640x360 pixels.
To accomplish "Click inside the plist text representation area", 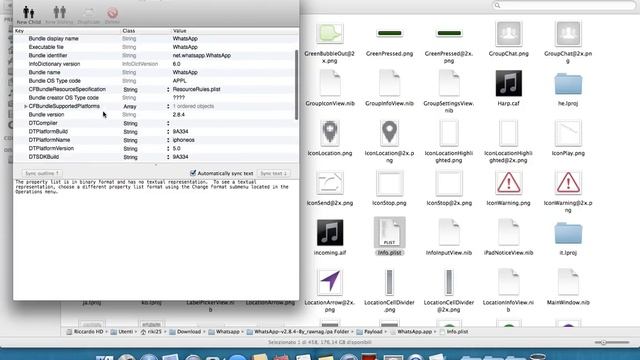I will (156, 240).
